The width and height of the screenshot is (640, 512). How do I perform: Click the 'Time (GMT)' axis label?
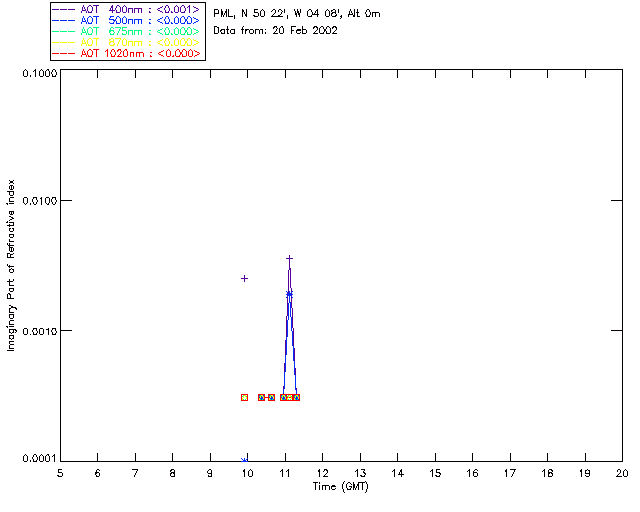341,487
